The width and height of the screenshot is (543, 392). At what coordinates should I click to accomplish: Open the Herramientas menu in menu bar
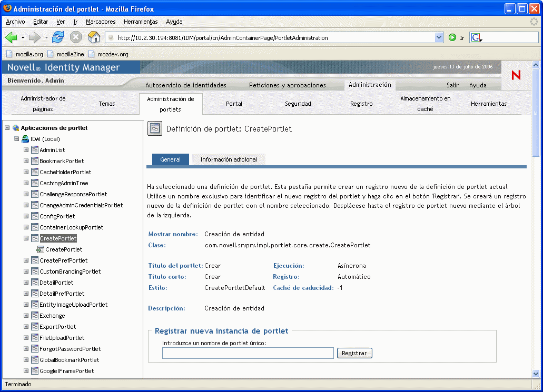click(141, 22)
